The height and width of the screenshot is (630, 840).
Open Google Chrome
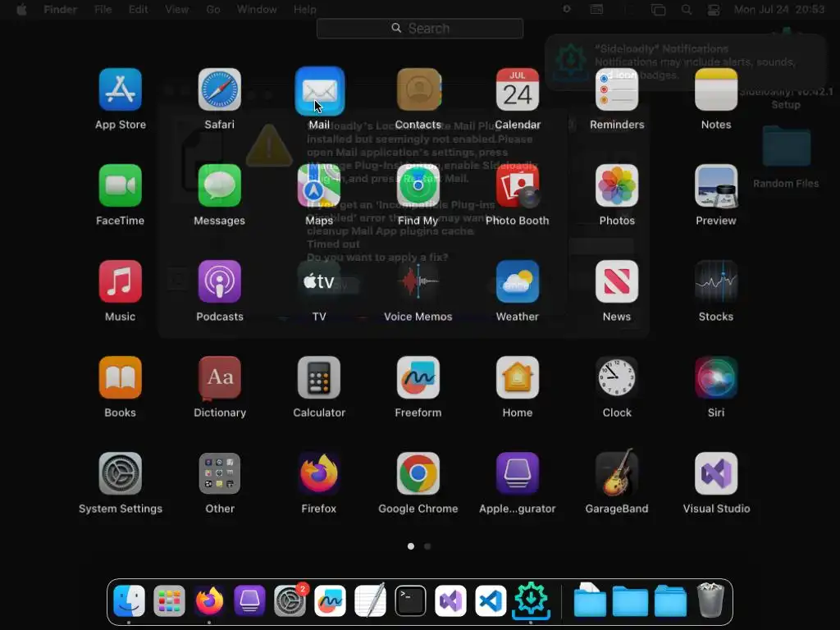418,473
